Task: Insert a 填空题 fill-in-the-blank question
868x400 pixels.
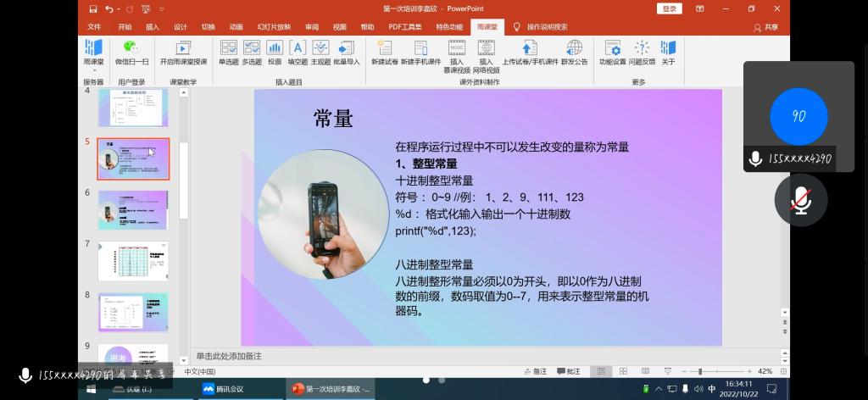Action: 298,51
